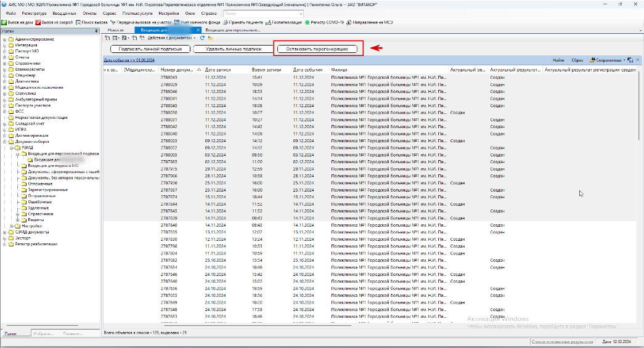
Task: Click Передача вызовов на участок toolbar item
Action: click(x=141, y=23)
